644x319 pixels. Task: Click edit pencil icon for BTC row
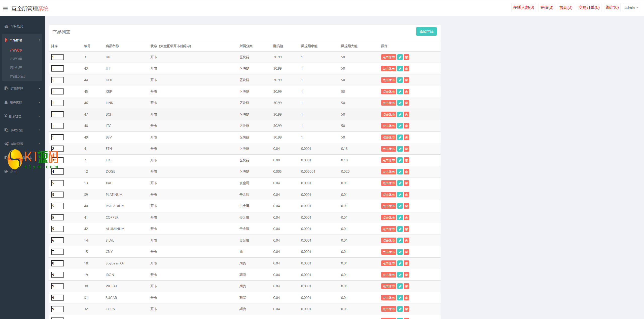(400, 57)
